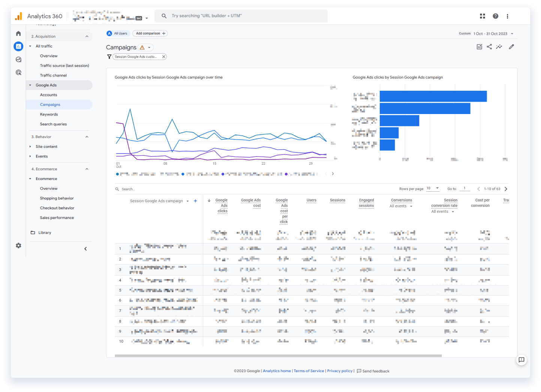
Task: Open Shopping behavior report
Action: 57,198
